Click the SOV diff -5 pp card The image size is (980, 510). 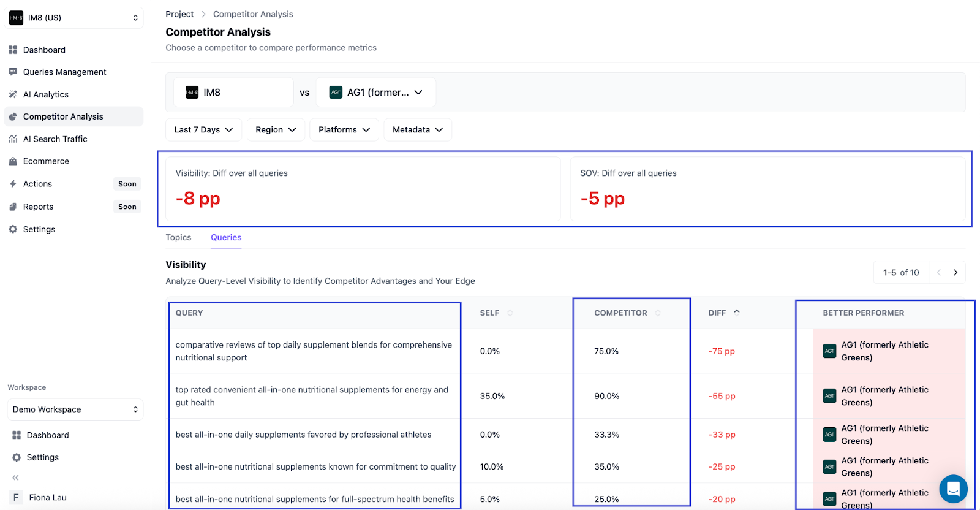click(x=767, y=189)
